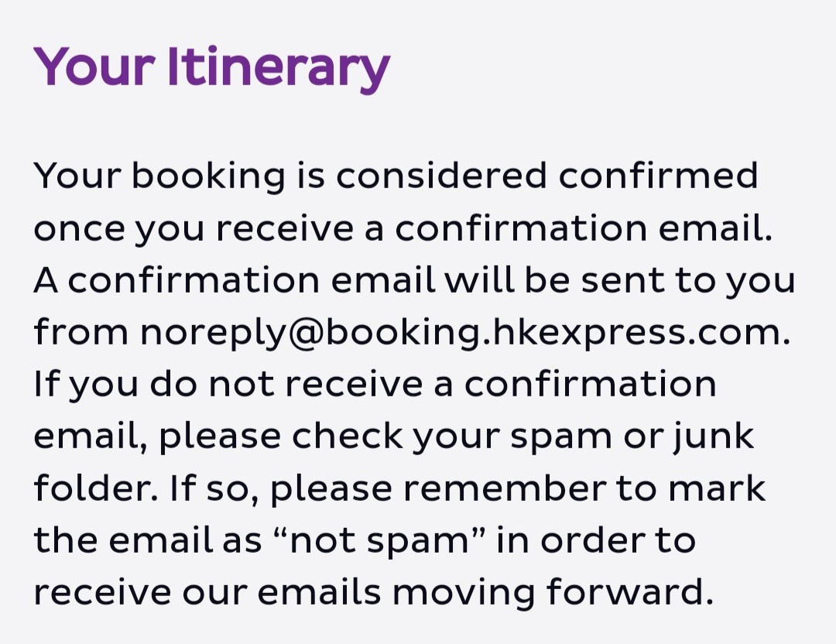Open the noreply@booking.hkexpress.com email address
This screenshot has height=644, width=836.
(x=465, y=333)
